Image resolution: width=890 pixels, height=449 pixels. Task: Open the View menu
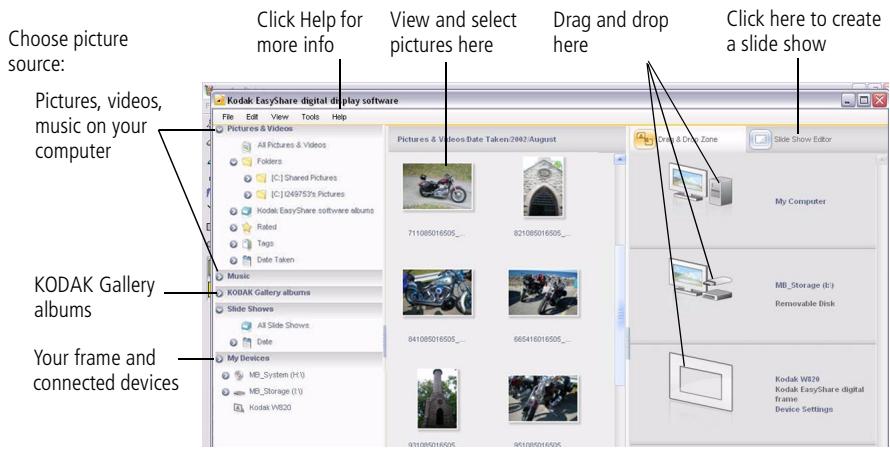[280, 117]
